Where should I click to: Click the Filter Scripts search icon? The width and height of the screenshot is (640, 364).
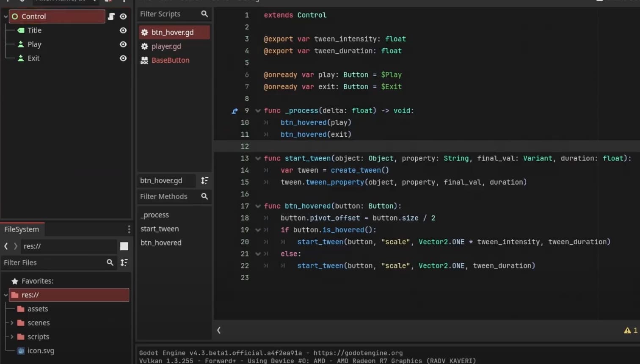pyautogui.click(x=204, y=14)
